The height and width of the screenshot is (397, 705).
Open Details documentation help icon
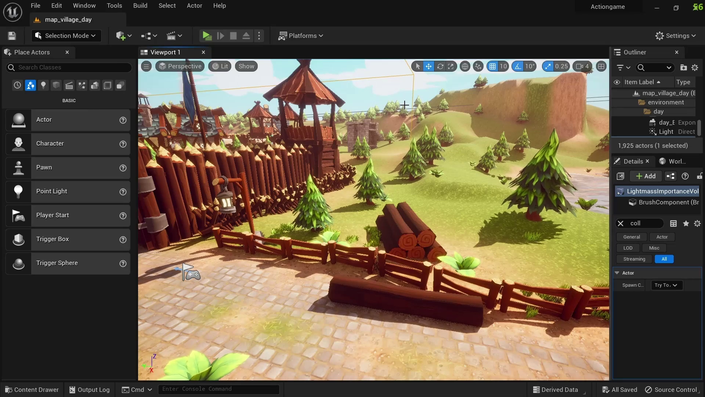pyautogui.click(x=685, y=176)
